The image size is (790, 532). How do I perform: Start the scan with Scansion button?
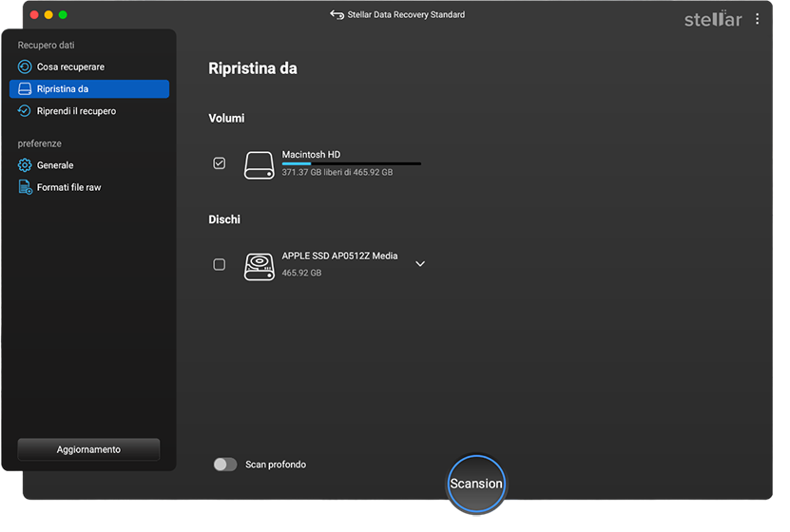[x=476, y=484]
